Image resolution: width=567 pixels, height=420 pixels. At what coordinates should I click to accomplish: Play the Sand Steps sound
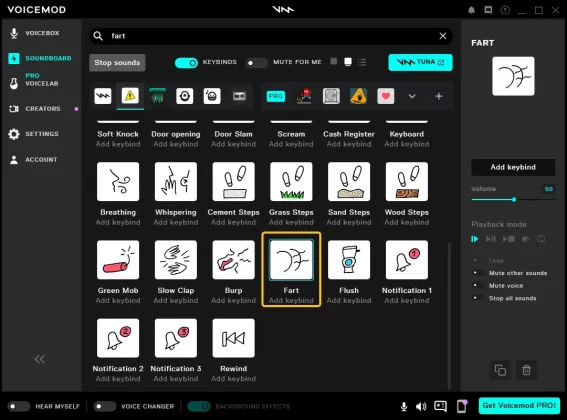(349, 182)
